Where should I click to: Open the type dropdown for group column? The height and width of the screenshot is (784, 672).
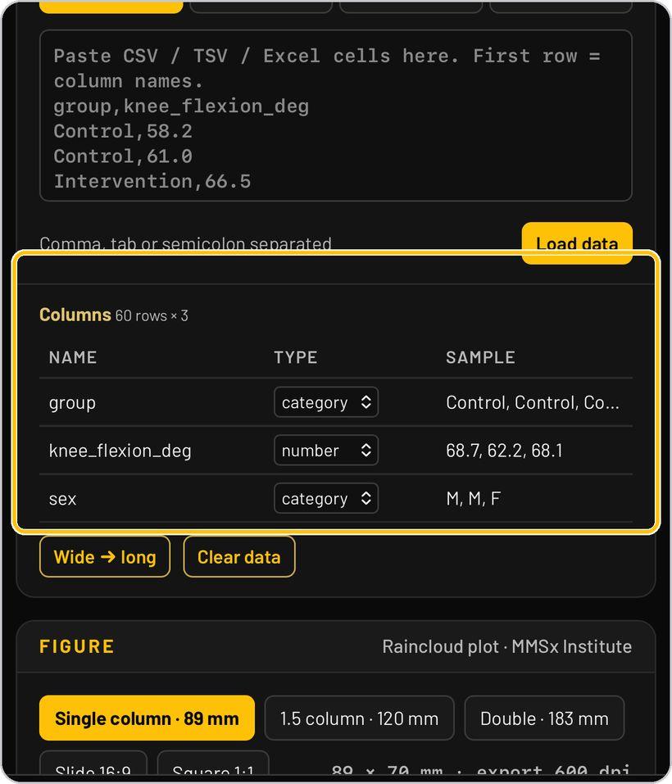click(x=326, y=402)
